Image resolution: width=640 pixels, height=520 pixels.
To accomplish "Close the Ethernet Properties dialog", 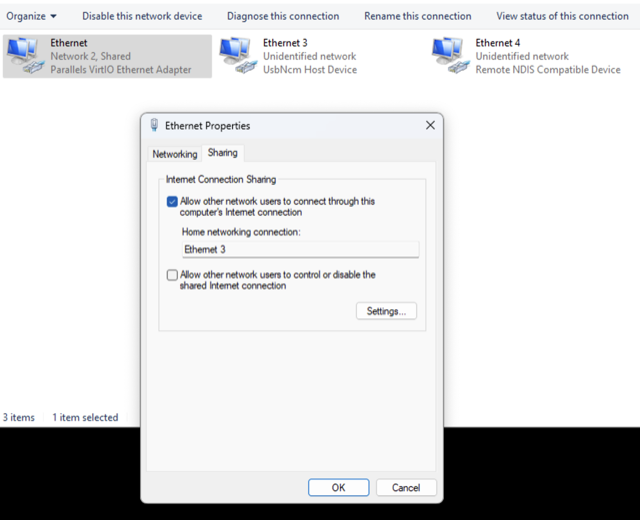I will (x=430, y=126).
